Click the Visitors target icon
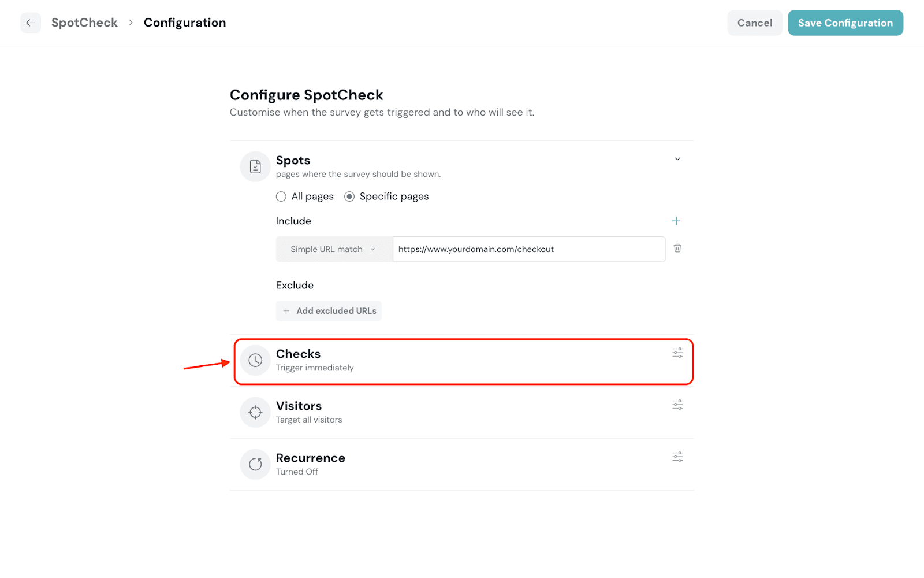This screenshot has height=578, width=924. (255, 412)
